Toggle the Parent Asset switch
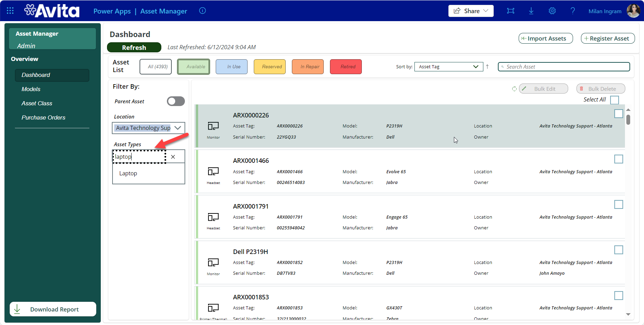This screenshot has width=644, height=325. [176, 101]
